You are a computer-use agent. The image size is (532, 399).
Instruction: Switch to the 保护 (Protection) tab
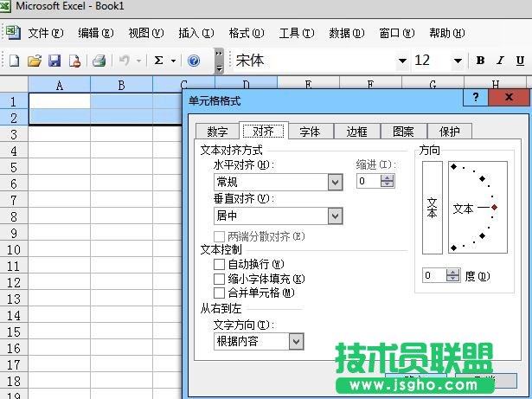450,132
